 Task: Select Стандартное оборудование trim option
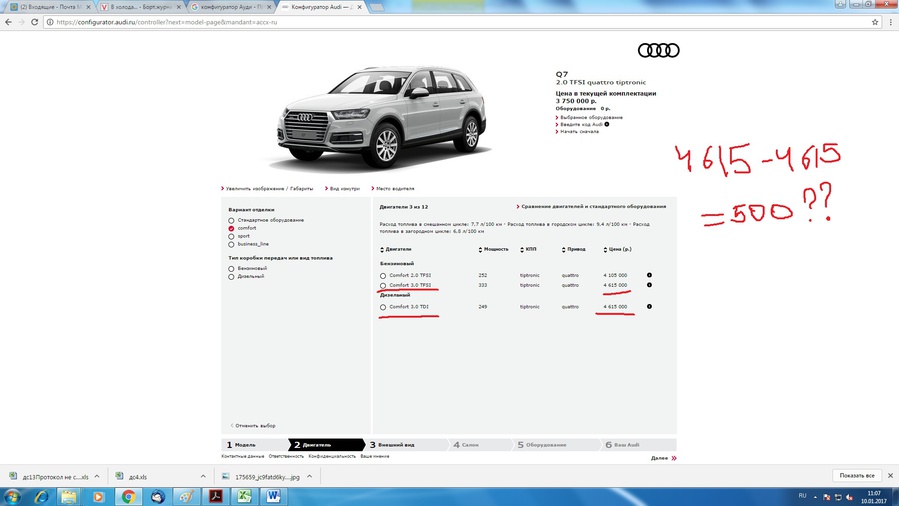(231, 221)
